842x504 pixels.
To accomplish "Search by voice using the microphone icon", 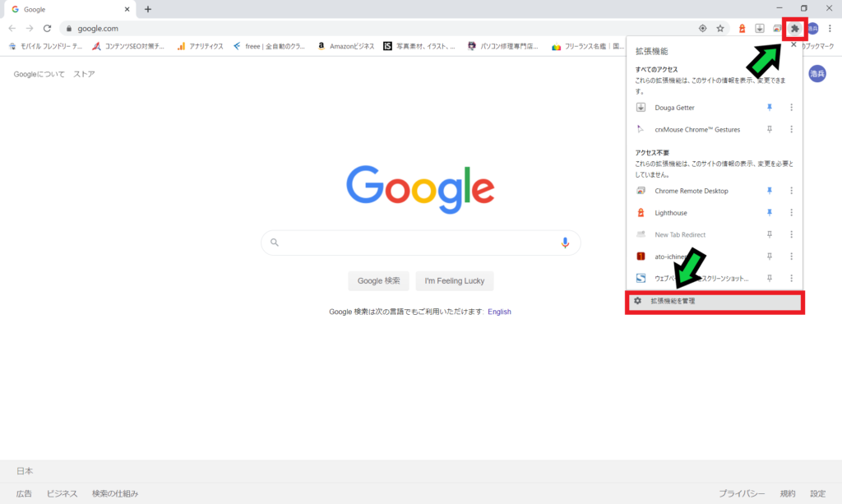I will 565,243.
